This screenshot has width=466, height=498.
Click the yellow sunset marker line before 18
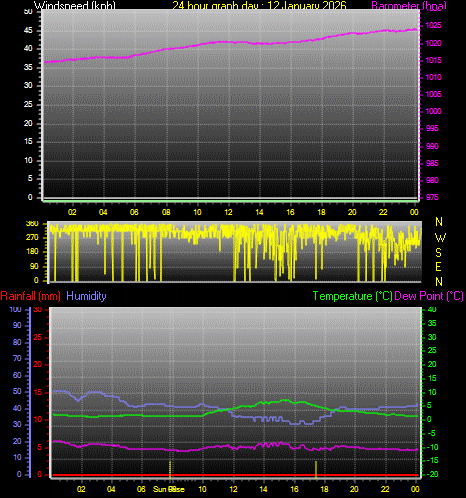[x=316, y=469]
